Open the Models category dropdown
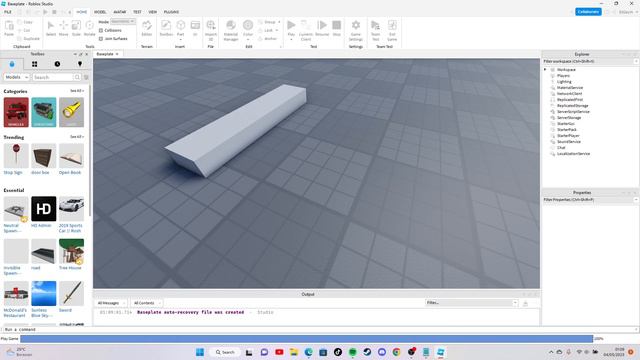 point(16,77)
